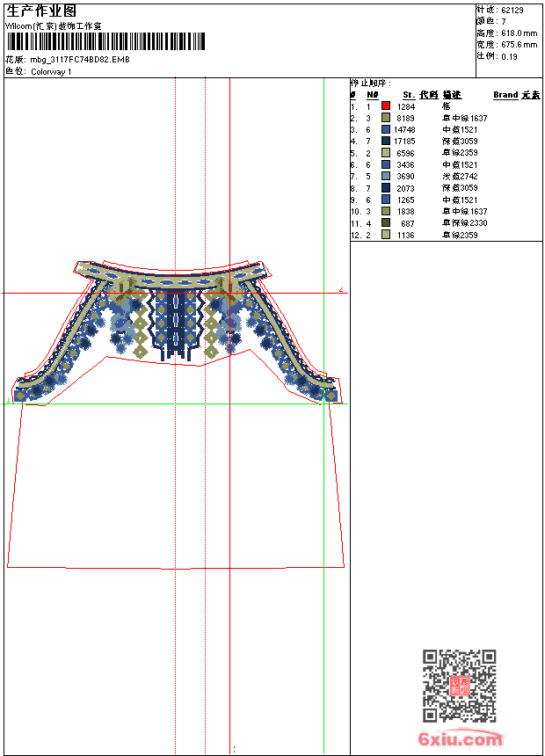Select the N# column header

click(x=373, y=95)
